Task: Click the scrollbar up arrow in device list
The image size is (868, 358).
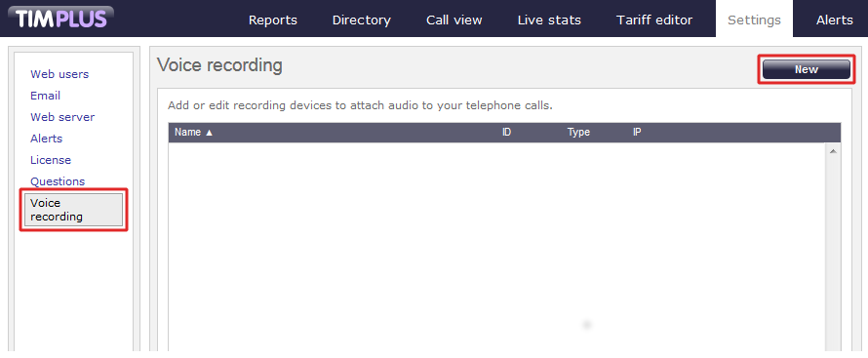Action: pyautogui.click(x=833, y=151)
